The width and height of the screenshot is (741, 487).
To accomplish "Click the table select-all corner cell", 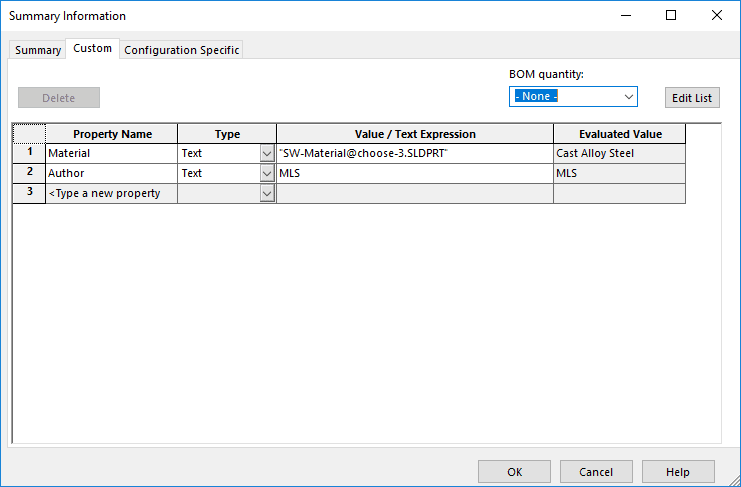I will (x=29, y=134).
